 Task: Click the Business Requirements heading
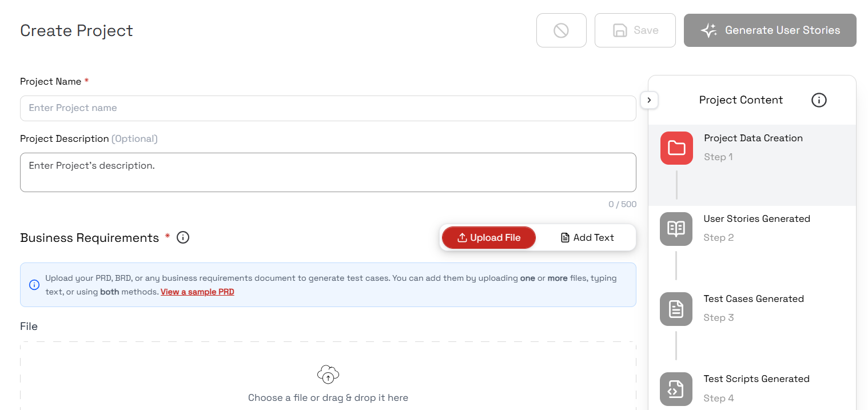click(x=90, y=238)
